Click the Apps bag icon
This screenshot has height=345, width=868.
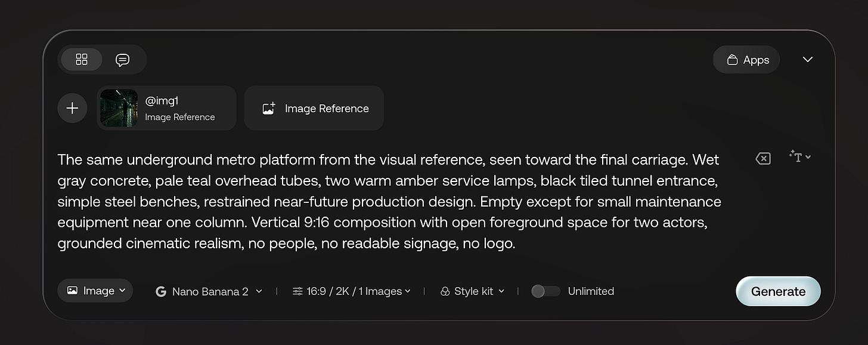click(733, 60)
